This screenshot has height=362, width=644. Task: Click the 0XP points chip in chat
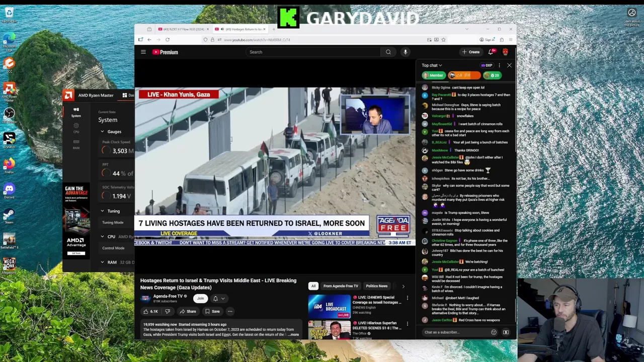click(x=487, y=65)
